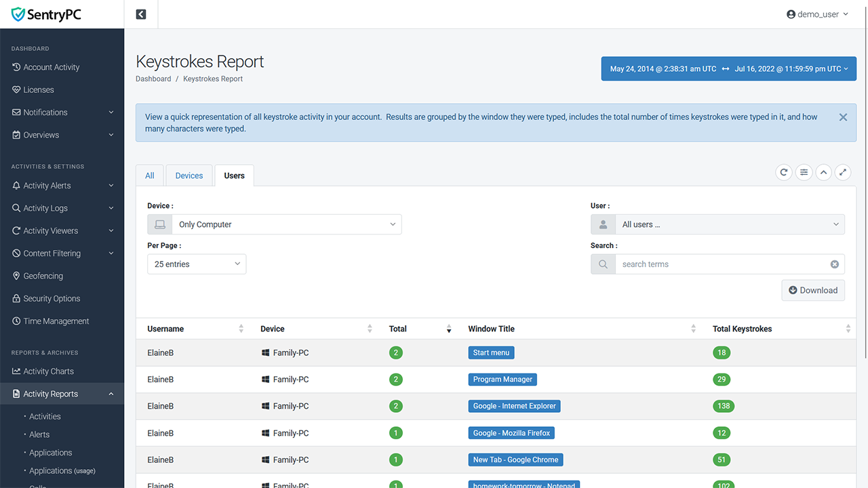Click the New Tab - Google Chrome tag
Image resolution: width=868 pixels, height=488 pixels.
(515, 460)
